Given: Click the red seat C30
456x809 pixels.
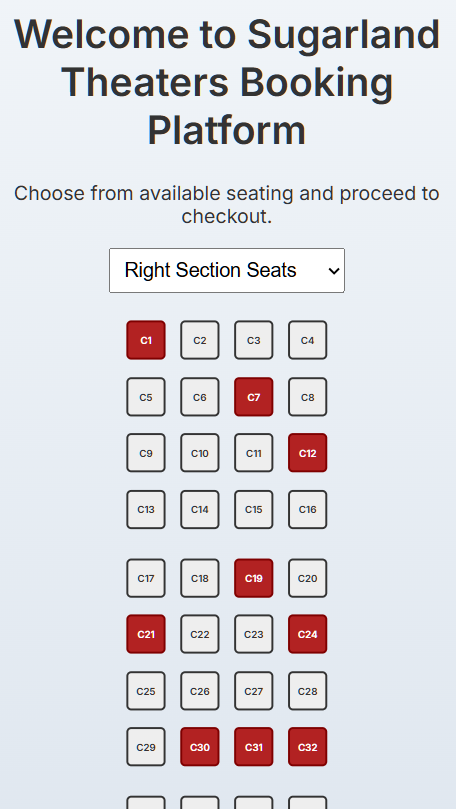Looking at the screenshot, I should coord(200,747).
